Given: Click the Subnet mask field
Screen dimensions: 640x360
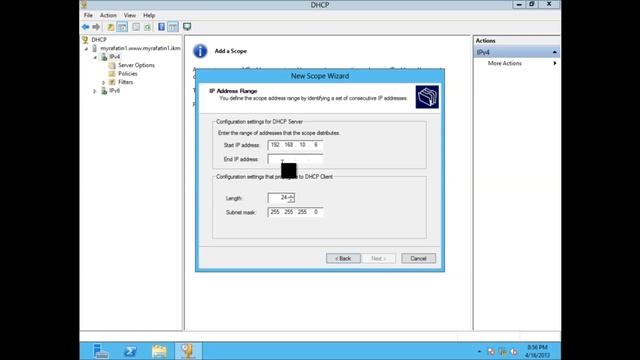Looking at the screenshot, I should pyautogui.click(x=296, y=212).
